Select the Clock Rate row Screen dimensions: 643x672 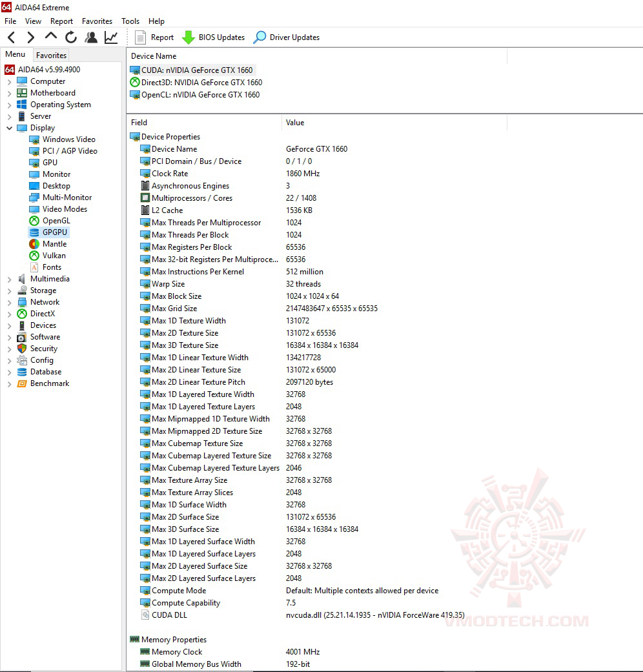coord(317,174)
